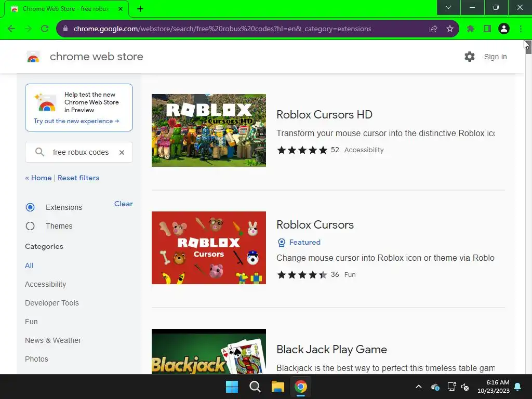
Task: Close the Chrome Web Store tab
Action: coord(121,9)
